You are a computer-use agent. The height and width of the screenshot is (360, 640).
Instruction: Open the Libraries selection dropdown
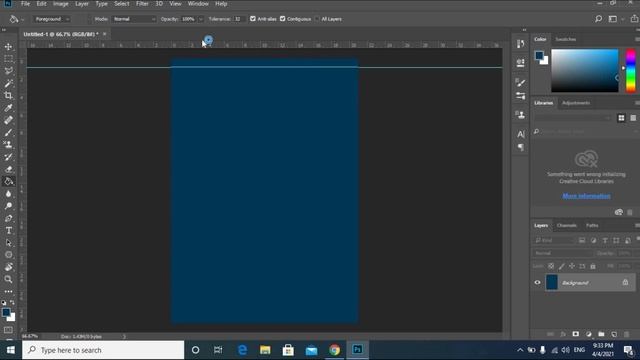(573, 118)
